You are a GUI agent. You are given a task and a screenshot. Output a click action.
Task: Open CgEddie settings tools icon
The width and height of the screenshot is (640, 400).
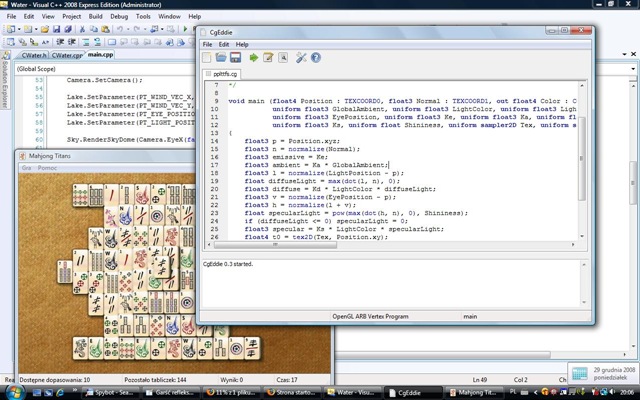pyautogui.click(x=301, y=58)
